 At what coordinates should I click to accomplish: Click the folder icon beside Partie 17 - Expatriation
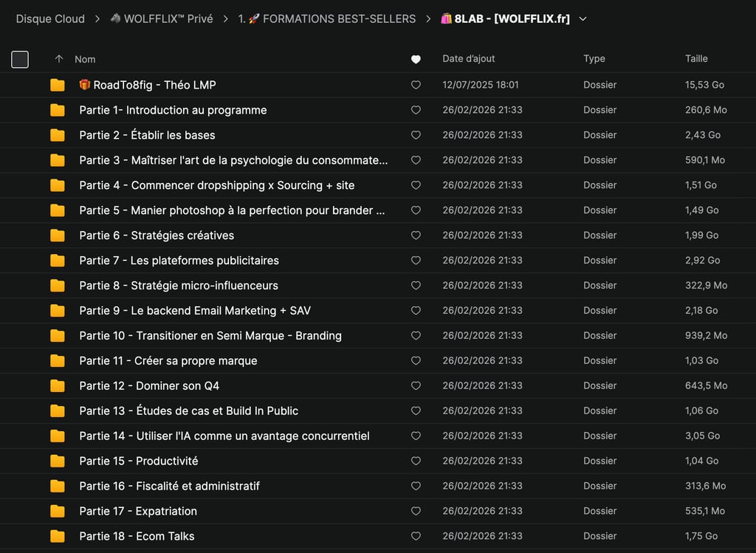tap(58, 511)
